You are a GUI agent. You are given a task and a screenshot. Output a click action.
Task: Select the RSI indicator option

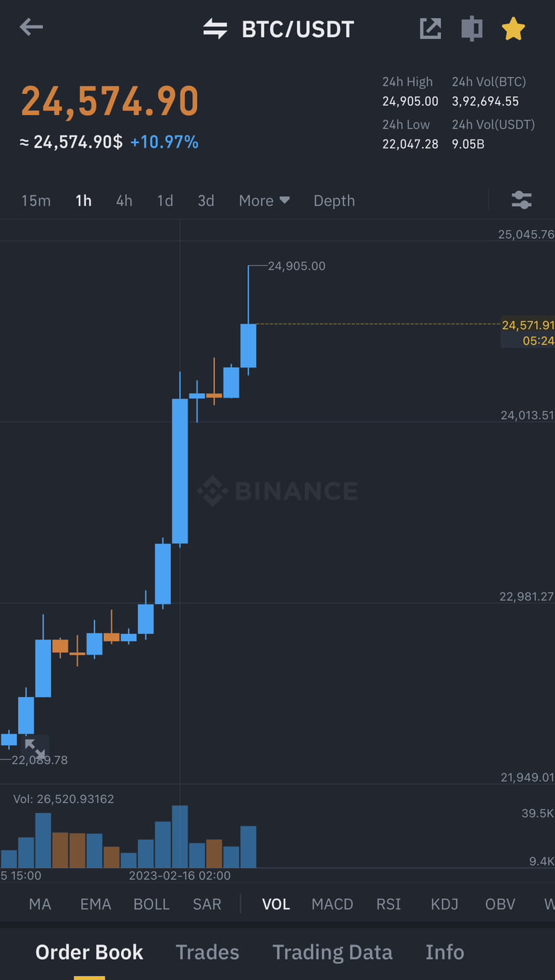[x=389, y=904]
